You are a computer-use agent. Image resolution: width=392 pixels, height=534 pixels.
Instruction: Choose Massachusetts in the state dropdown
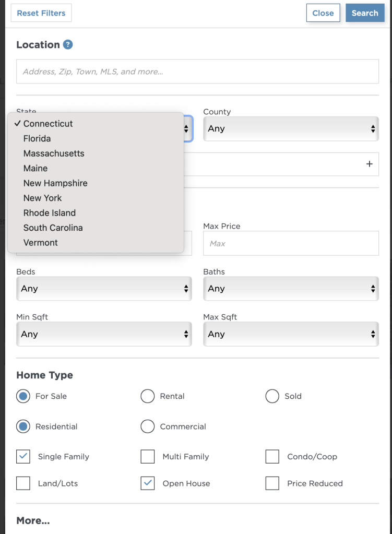coord(54,153)
